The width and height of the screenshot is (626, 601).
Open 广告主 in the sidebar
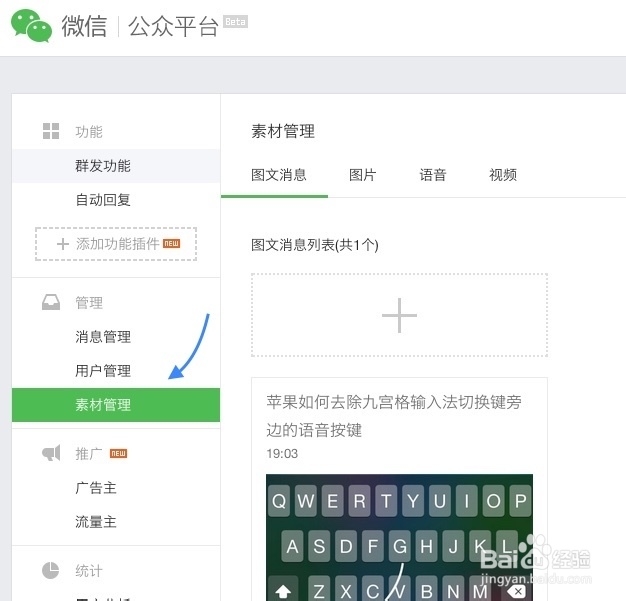pos(116,488)
